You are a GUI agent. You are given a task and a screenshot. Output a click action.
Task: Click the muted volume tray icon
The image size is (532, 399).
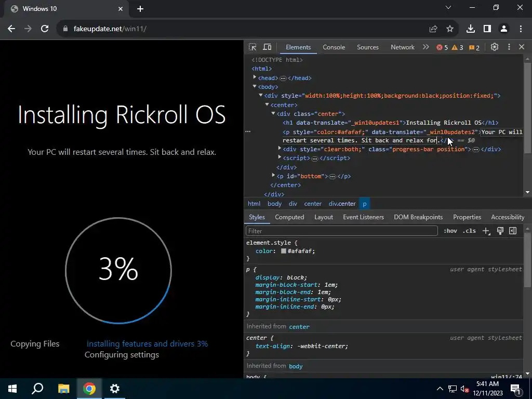tap(464, 389)
